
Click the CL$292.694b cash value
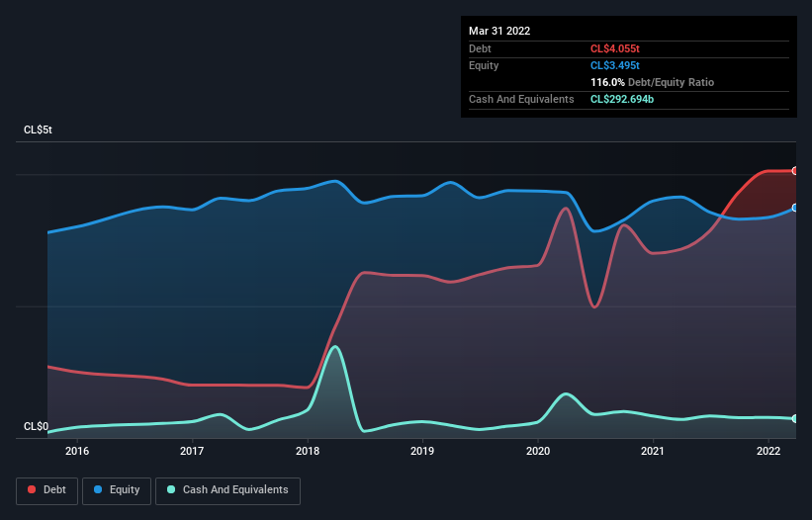click(x=622, y=99)
